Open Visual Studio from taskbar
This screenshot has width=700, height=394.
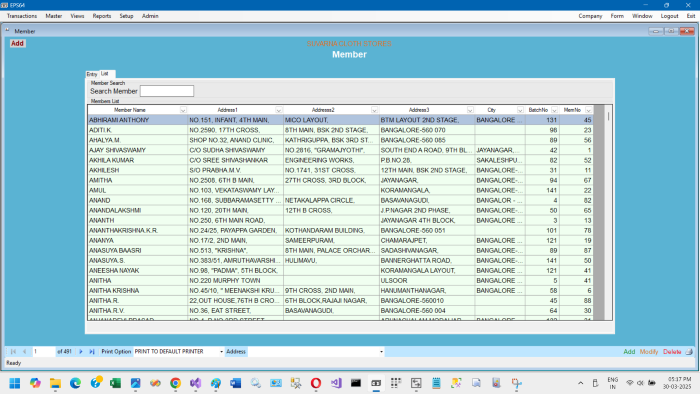[x=196, y=383]
